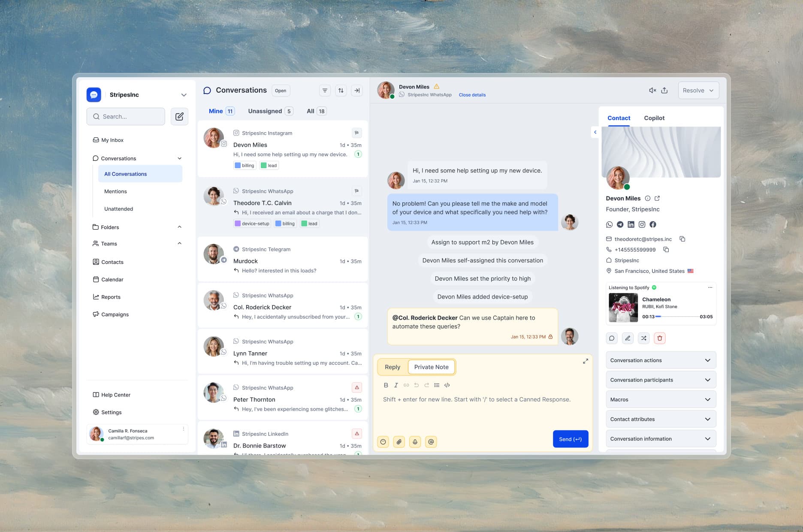Click the sort conversations arrows icon
Screen dimensions: 803x532
click(341, 91)
